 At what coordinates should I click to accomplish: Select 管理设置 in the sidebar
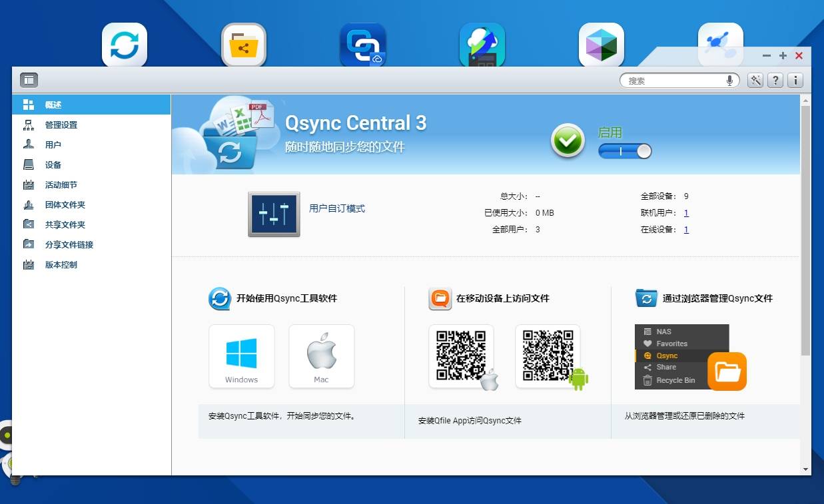click(61, 125)
